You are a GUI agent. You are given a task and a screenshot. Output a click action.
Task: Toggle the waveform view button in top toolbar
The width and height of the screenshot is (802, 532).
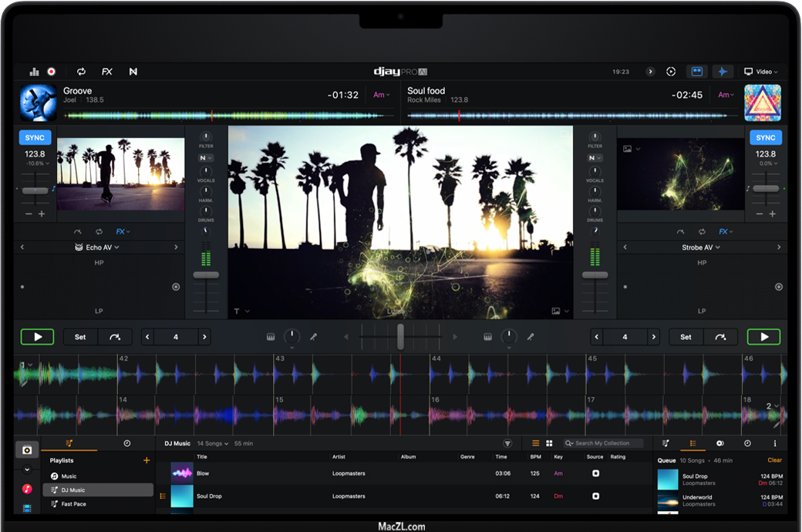722,72
